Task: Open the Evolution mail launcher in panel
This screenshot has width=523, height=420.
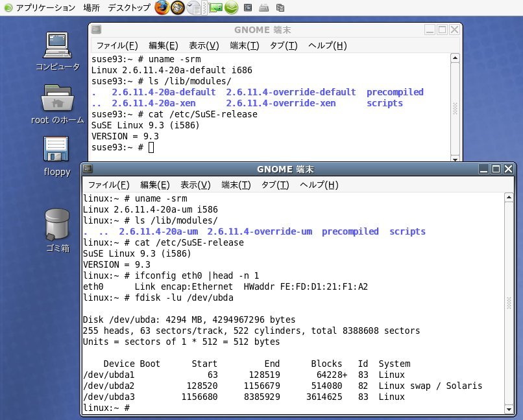Action: (178, 7)
